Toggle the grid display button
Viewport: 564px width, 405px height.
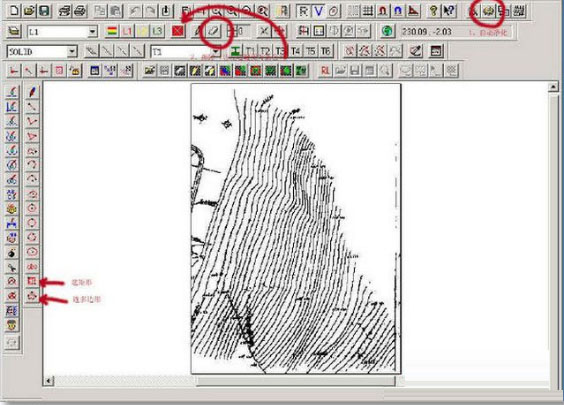(x=367, y=11)
